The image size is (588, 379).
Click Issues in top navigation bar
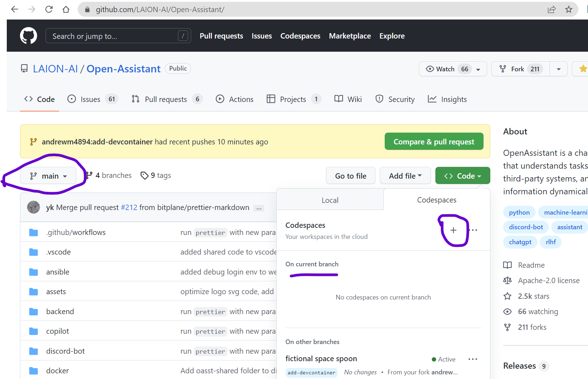pos(262,36)
